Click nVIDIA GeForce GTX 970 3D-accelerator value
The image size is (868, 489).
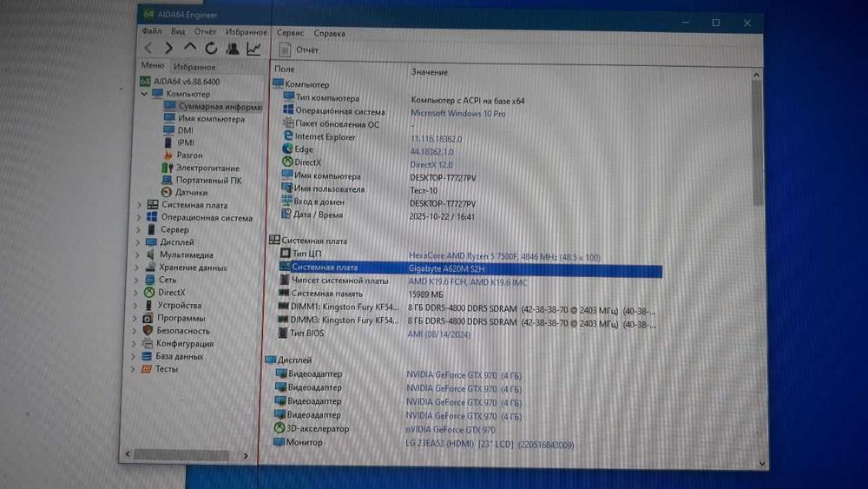point(450,430)
